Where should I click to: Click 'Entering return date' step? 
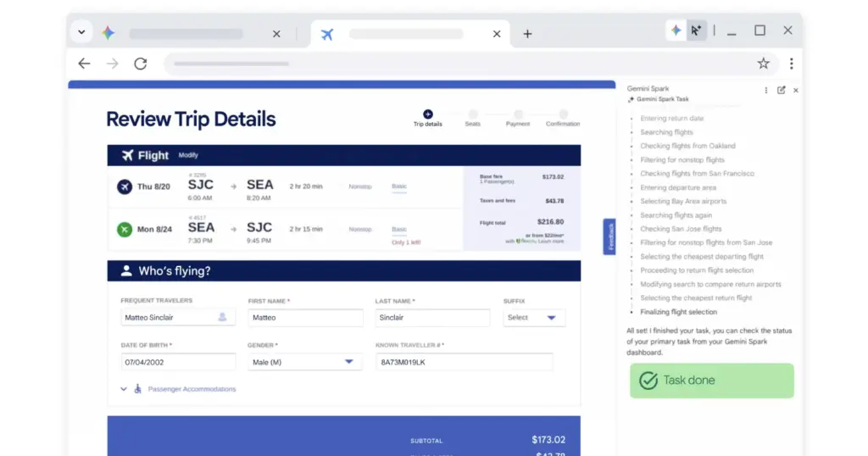[x=671, y=119]
